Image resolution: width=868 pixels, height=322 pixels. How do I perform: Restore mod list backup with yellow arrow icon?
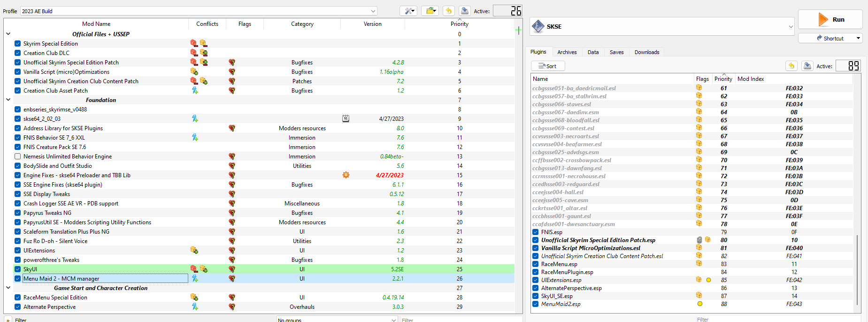(449, 11)
